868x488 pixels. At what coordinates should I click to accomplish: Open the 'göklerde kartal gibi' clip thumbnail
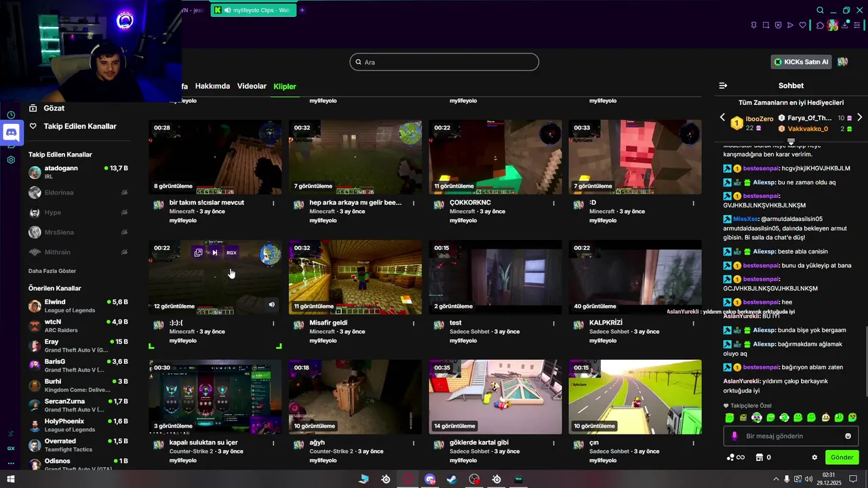(495, 397)
